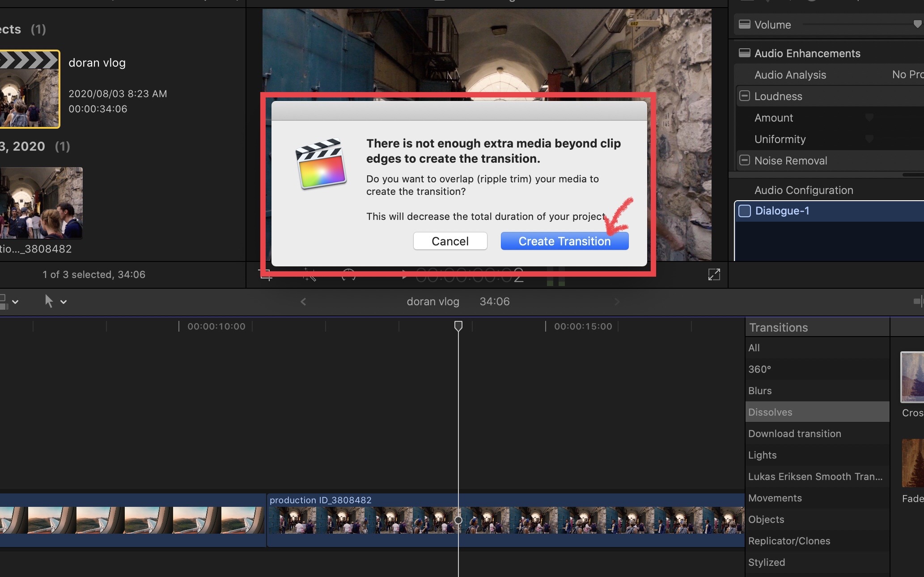Click the Volume section icon
The width and height of the screenshot is (924, 577).
[744, 25]
